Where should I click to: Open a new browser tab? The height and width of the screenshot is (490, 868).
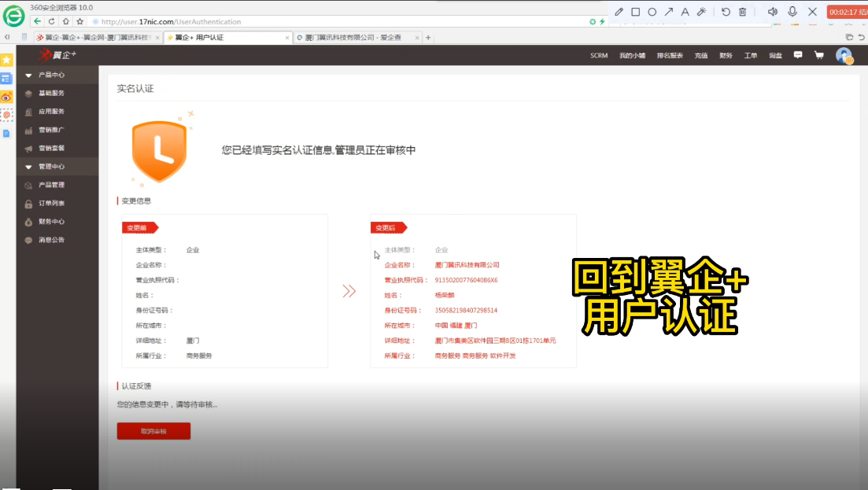[x=428, y=38]
